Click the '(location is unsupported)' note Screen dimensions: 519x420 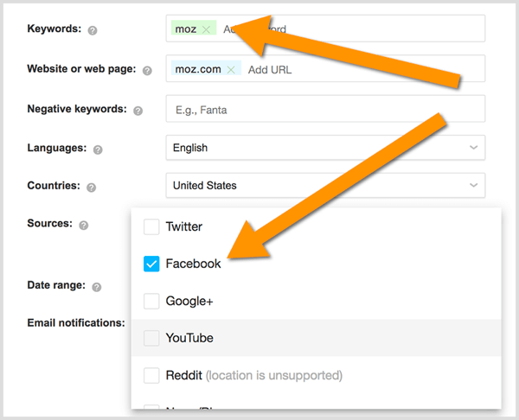tap(274, 375)
